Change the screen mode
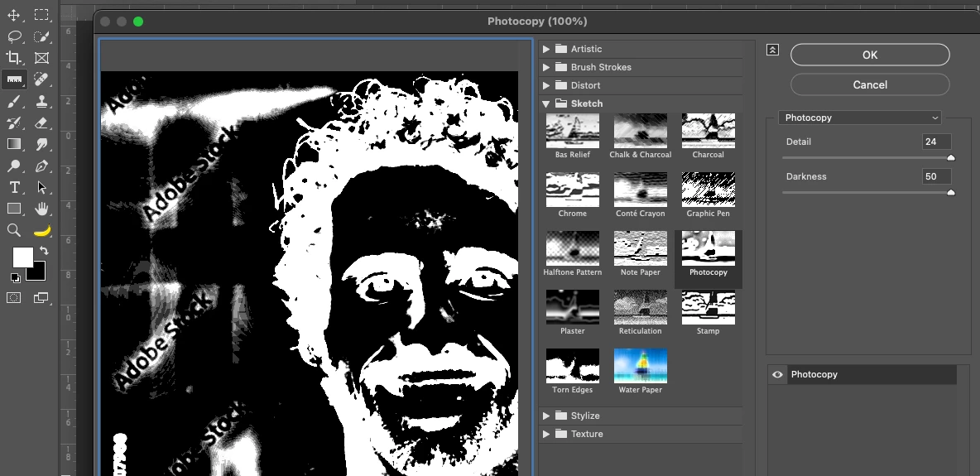Screen dimensions: 980x476 point(41,298)
